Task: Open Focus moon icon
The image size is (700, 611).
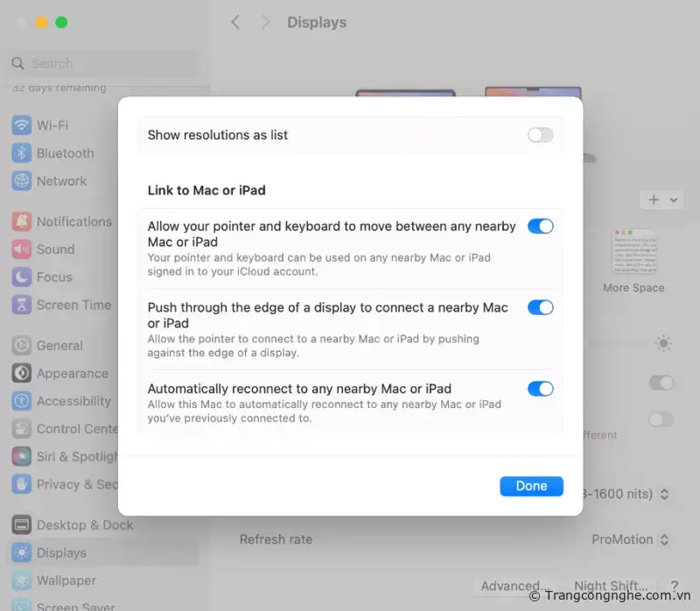Action: (21, 277)
